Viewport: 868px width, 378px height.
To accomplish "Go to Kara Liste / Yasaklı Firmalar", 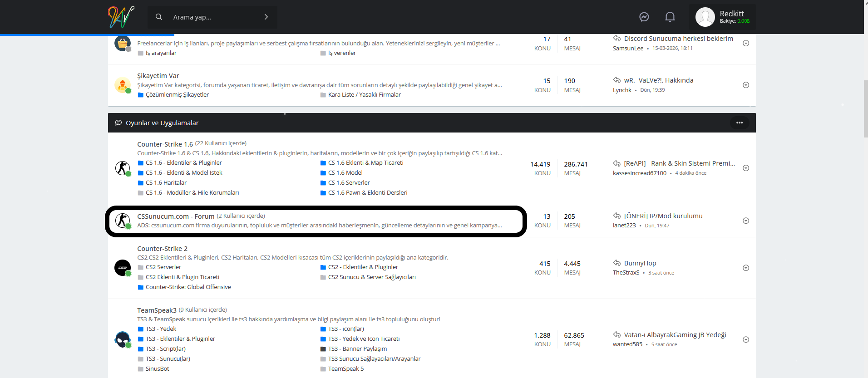I will click(x=365, y=95).
